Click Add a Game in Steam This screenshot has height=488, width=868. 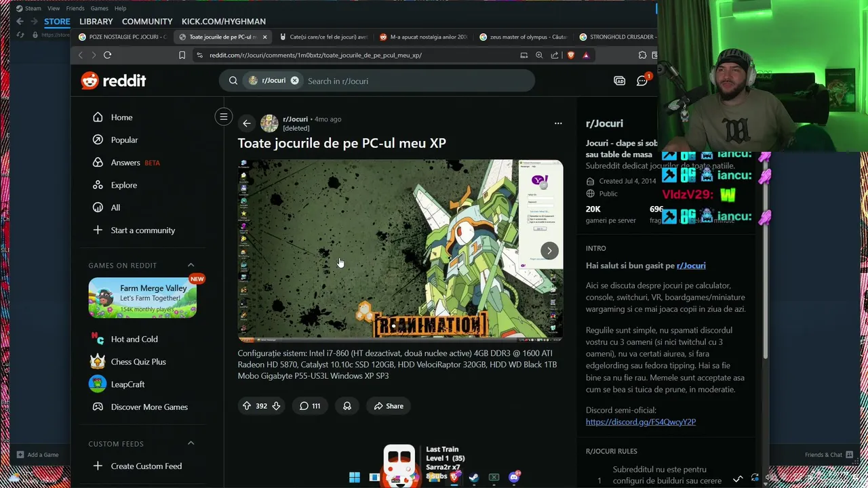click(38, 455)
